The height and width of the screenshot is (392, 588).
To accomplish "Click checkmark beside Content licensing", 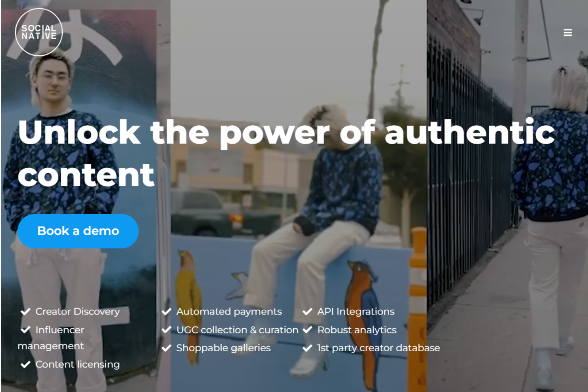I will [25, 364].
